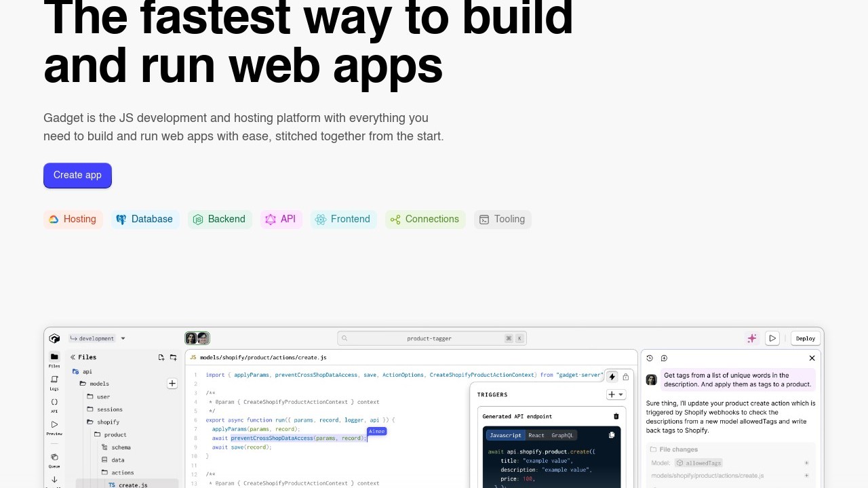Expand the add trigger plus dropdown
Screen dimensions: 868x488
point(616,394)
